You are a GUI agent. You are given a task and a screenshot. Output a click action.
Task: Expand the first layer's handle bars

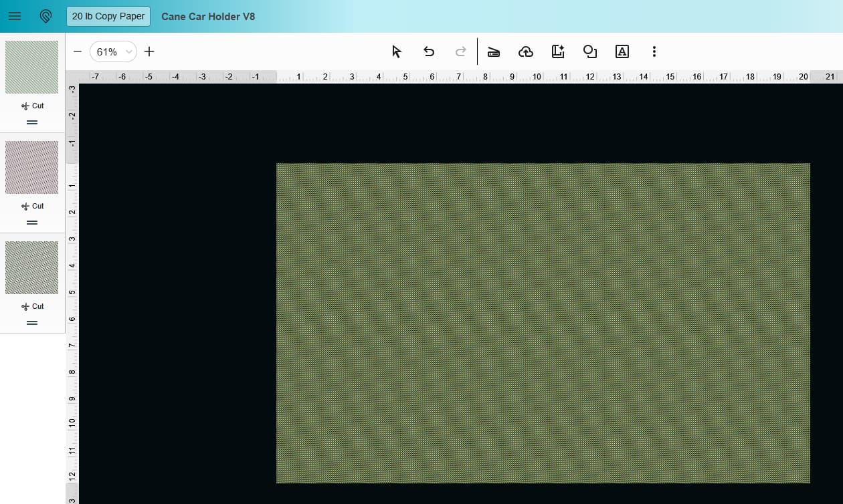(32, 122)
